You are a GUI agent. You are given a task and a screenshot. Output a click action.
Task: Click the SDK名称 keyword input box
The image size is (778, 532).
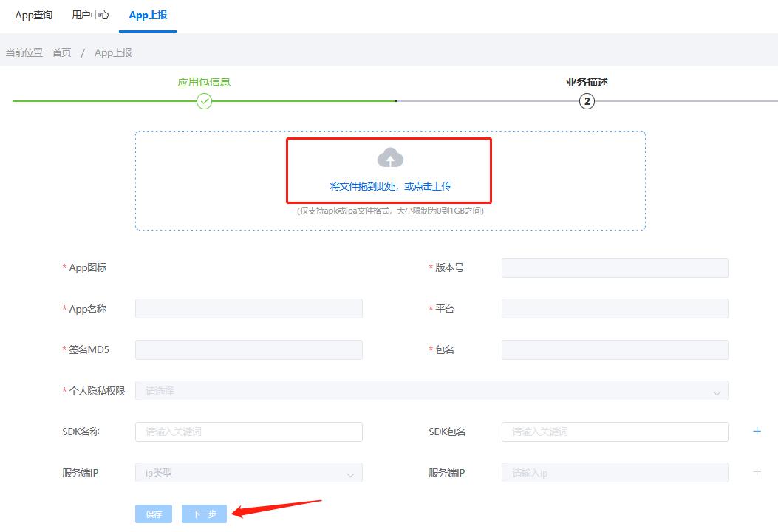coord(248,431)
